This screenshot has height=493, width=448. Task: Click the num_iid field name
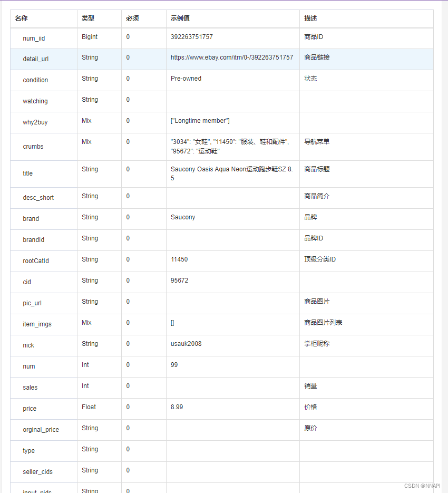(x=34, y=38)
